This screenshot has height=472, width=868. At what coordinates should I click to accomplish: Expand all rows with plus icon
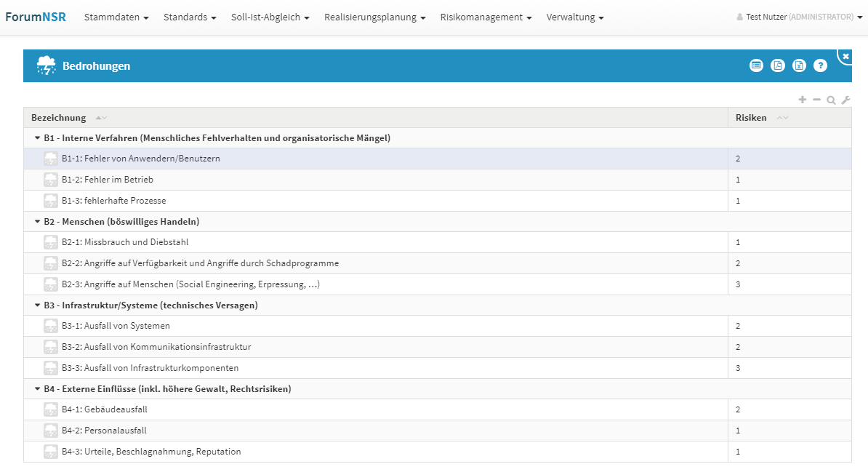pos(803,100)
